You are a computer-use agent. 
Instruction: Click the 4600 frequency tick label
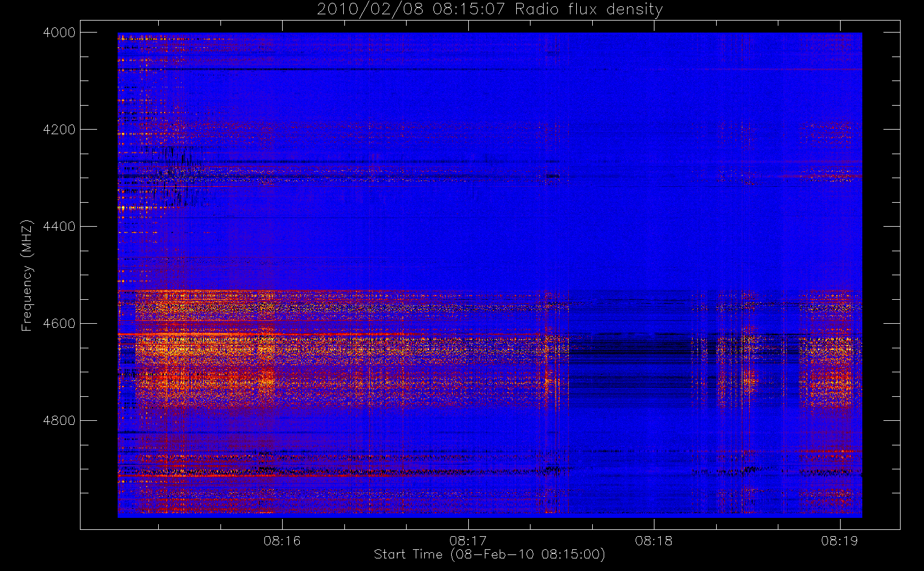[x=59, y=324]
